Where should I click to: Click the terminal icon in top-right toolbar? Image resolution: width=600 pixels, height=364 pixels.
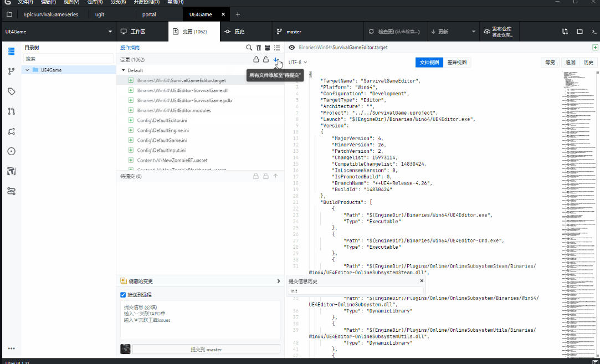tap(593, 32)
